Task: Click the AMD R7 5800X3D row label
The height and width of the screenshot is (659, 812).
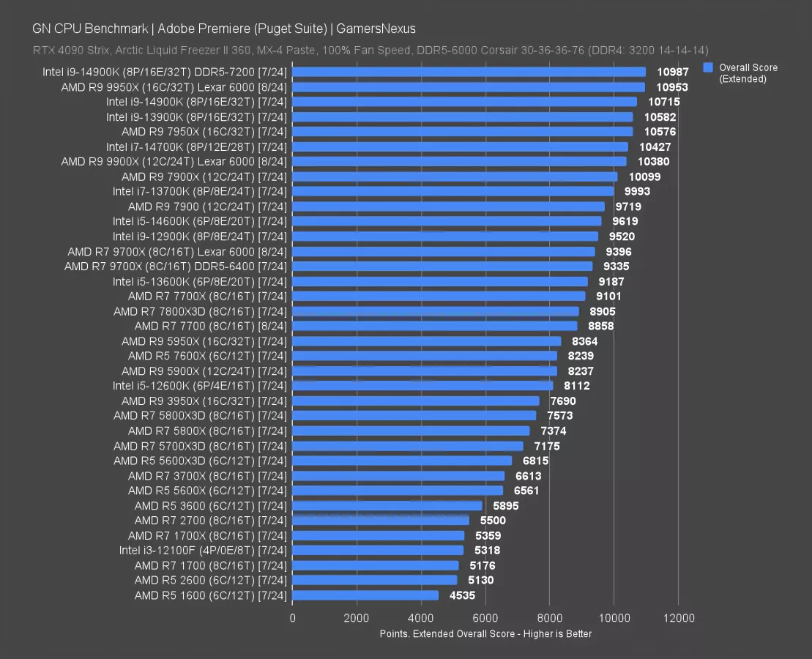Action: pos(200,416)
